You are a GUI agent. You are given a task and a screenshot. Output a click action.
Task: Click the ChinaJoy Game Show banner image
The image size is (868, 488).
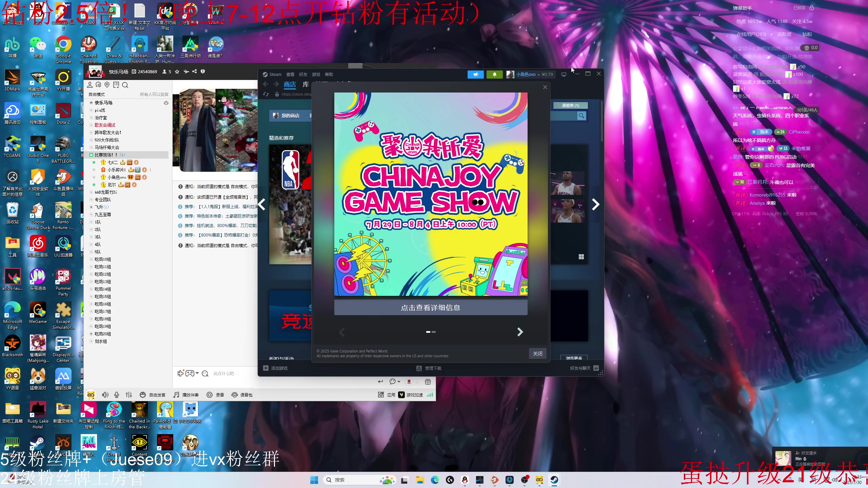(x=431, y=194)
